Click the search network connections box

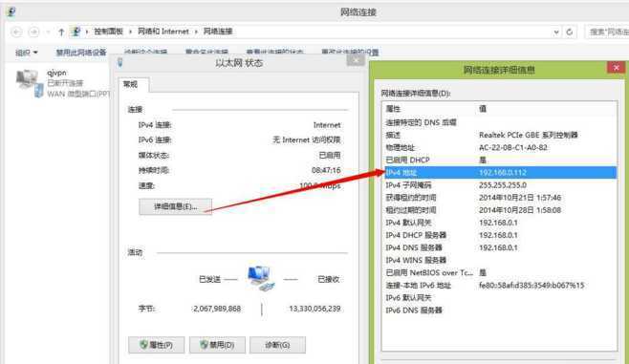606,32
